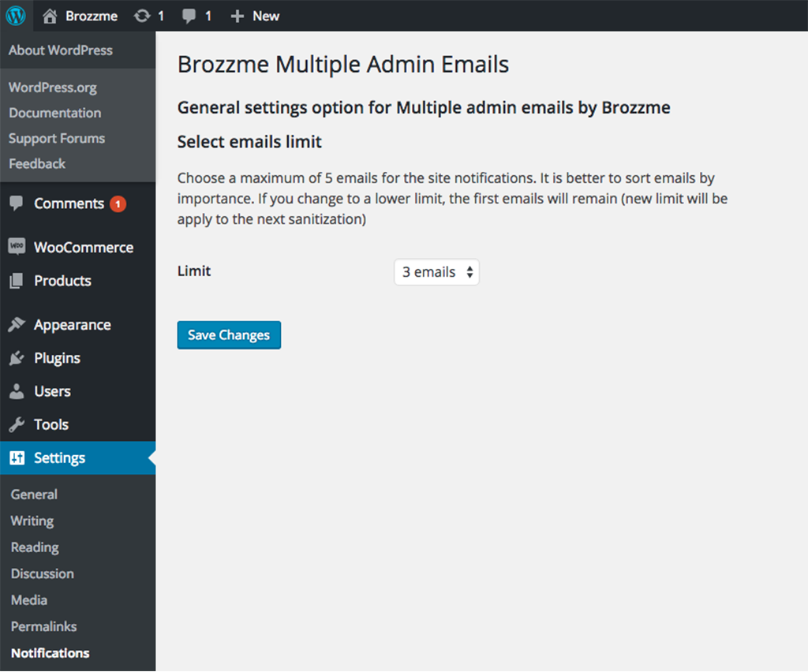
Task: Open the Users menu
Action: (52, 391)
